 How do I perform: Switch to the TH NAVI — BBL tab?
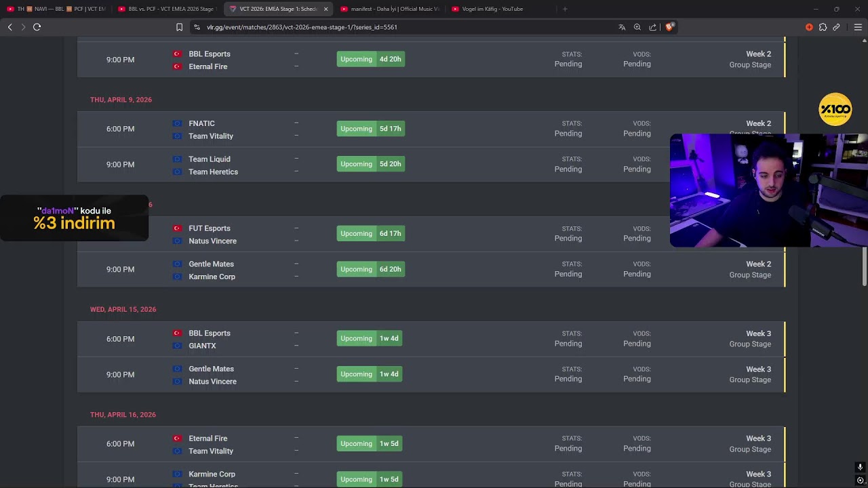[x=56, y=9]
